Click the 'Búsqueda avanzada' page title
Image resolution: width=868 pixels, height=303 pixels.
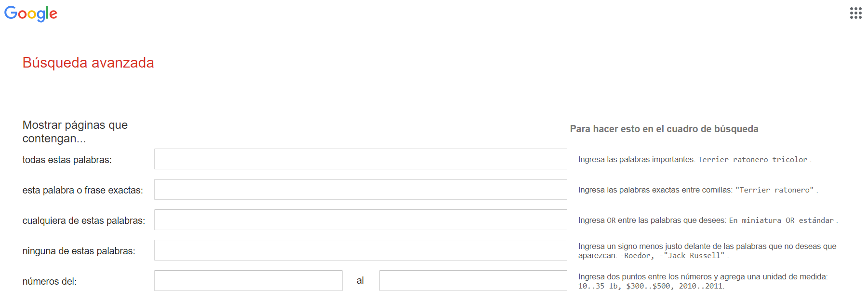point(88,63)
